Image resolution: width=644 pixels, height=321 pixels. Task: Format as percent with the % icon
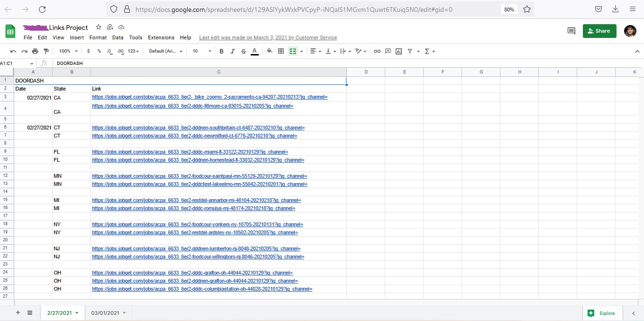(x=99, y=51)
